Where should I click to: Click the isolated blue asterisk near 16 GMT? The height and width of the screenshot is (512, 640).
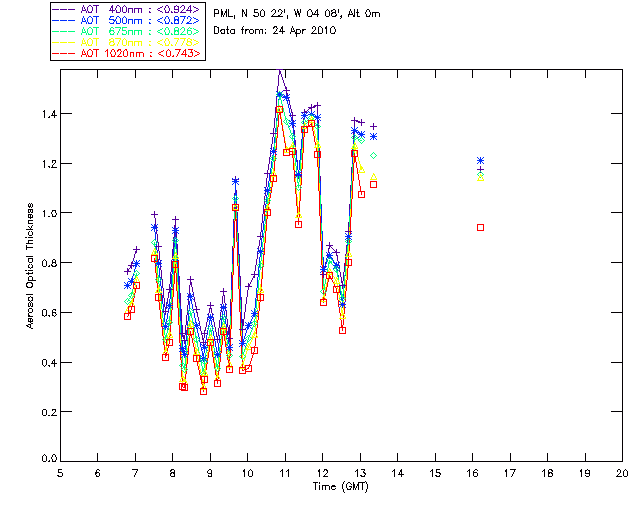tap(481, 161)
